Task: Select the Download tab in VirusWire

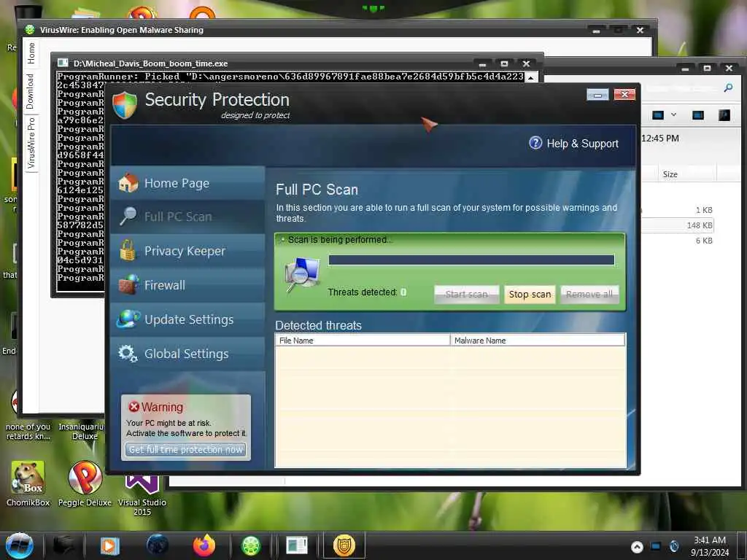Action: (31, 91)
